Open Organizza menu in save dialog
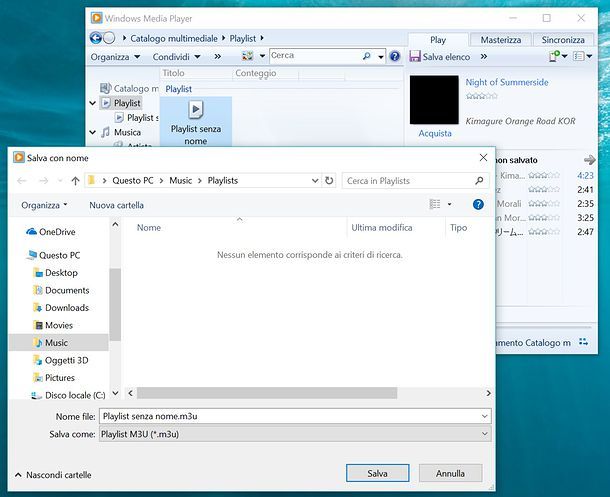Viewport: 610px width, 497px height. [x=44, y=205]
